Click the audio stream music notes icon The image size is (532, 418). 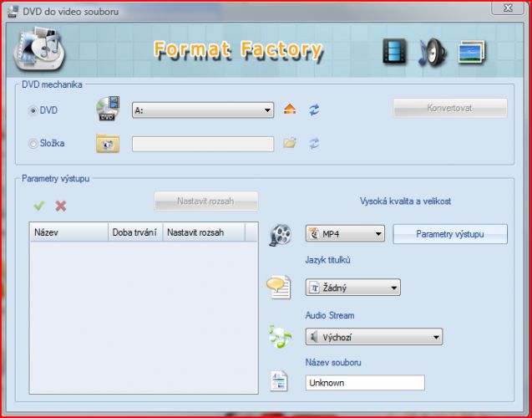(x=280, y=337)
